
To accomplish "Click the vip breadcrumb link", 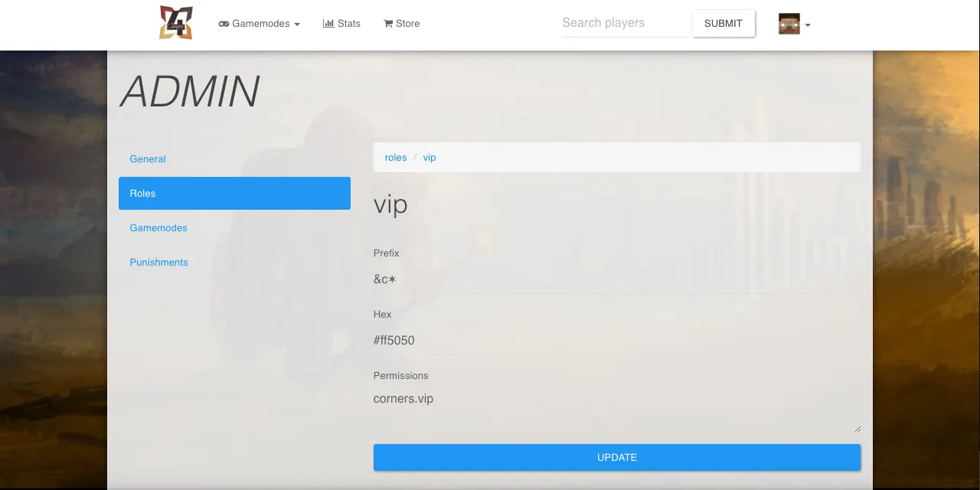I will (x=430, y=158).
